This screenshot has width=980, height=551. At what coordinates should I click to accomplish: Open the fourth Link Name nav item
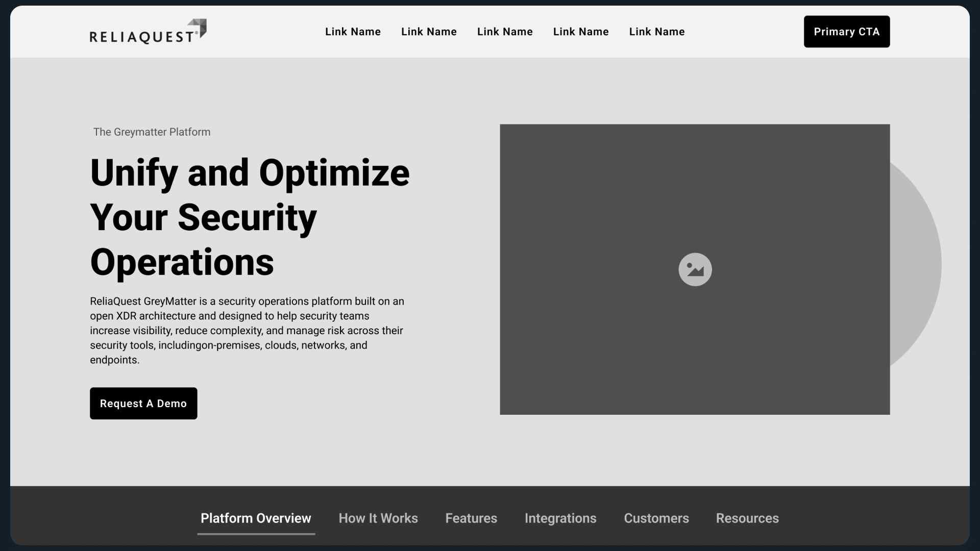(x=581, y=32)
